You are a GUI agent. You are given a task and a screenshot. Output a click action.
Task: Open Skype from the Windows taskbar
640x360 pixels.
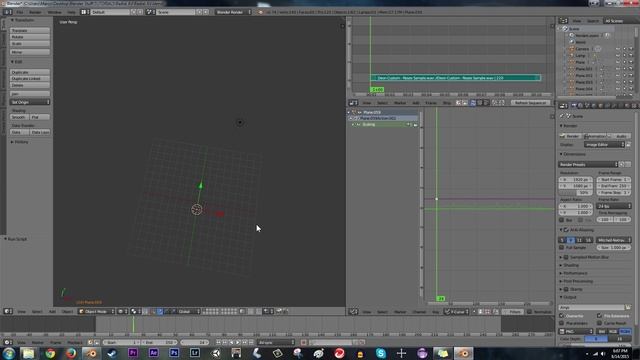pos(381,353)
